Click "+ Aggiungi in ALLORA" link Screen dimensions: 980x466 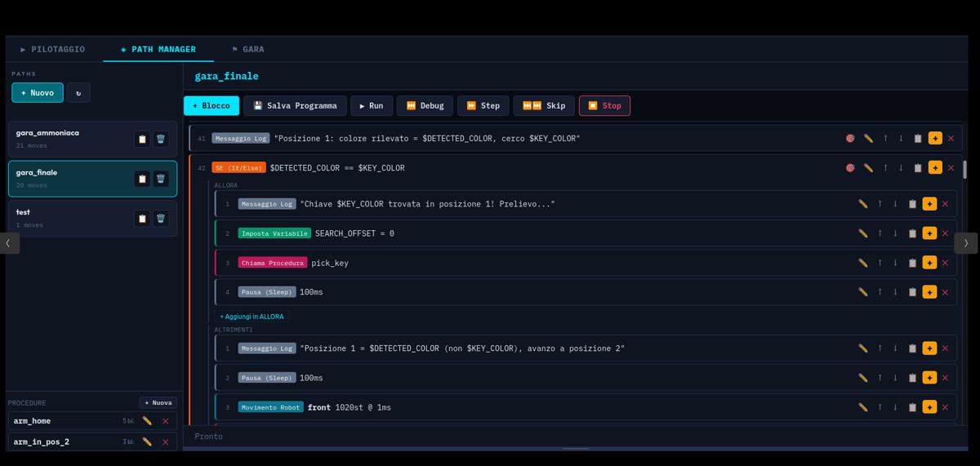tap(252, 317)
